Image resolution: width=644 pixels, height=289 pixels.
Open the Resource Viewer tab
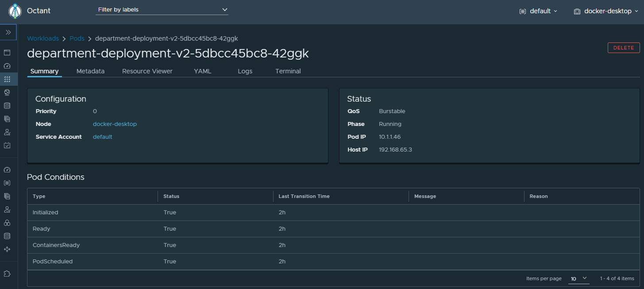(147, 71)
